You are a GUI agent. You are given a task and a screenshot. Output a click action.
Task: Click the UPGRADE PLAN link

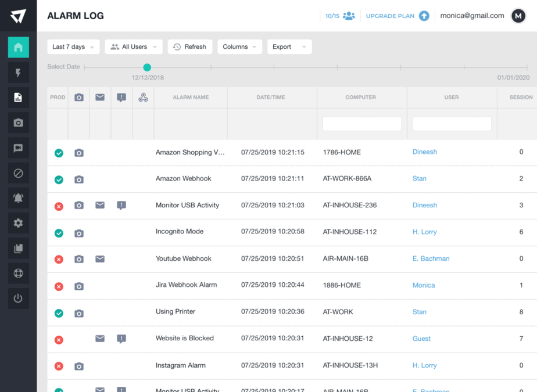390,16
